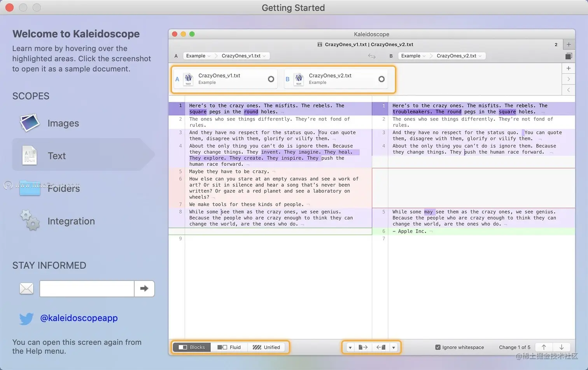
Task: Click the CrazyOnes_v1.txt | CrazyOnes_v2.txt tab title
Action: (x=369, y=44)
